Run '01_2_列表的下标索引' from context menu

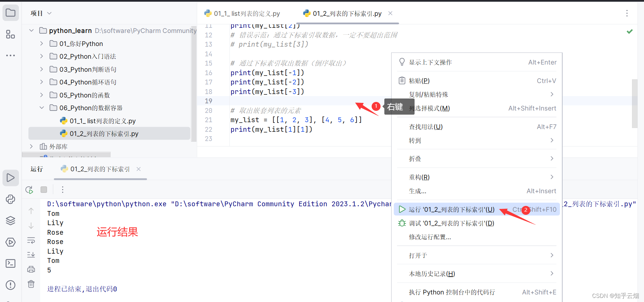pos(477,209)
